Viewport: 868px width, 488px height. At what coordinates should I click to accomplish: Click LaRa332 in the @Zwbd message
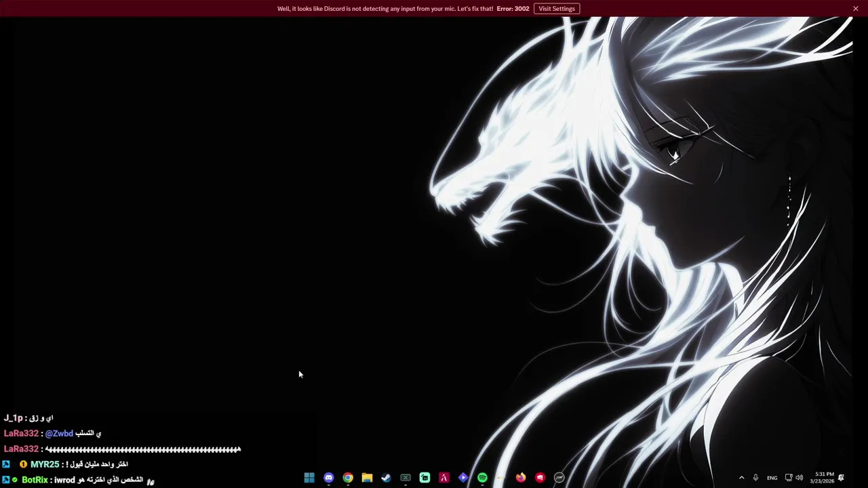[x=21, y=434]
